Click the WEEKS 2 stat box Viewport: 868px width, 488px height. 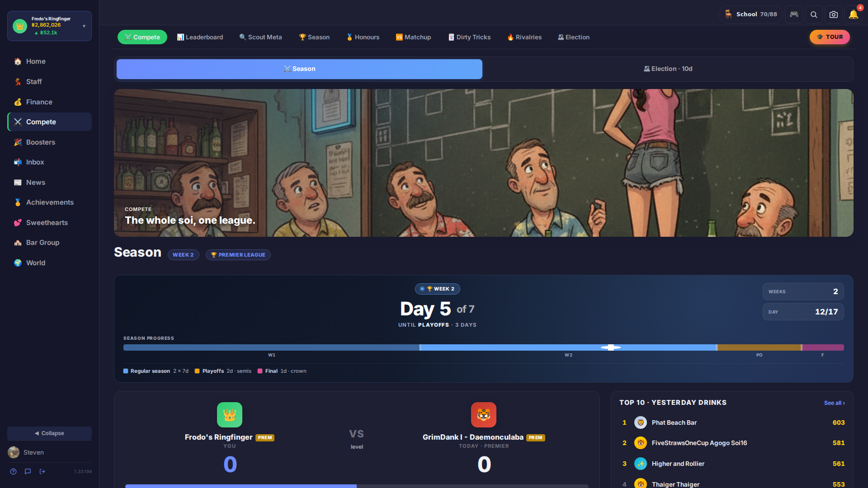[803, 291]
